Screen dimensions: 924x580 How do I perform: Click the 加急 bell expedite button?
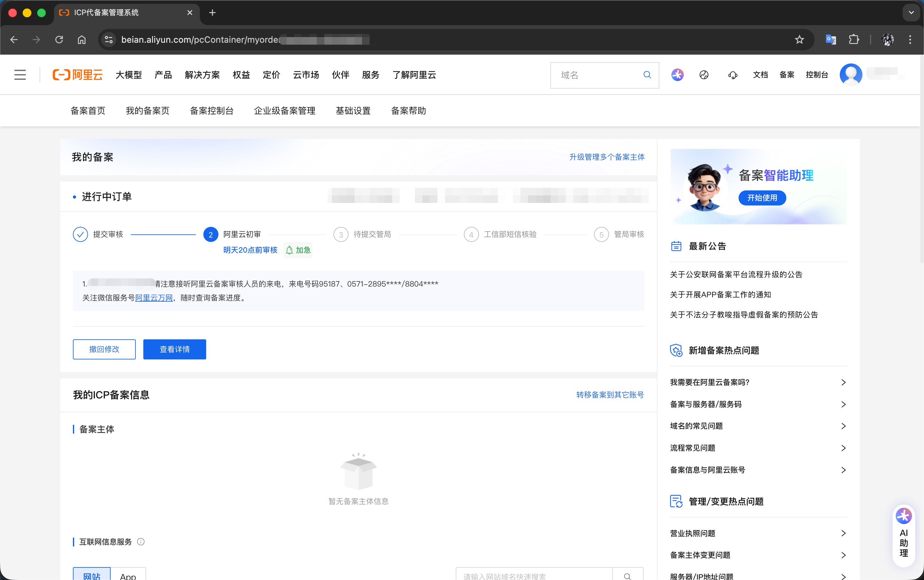[298, 250]
